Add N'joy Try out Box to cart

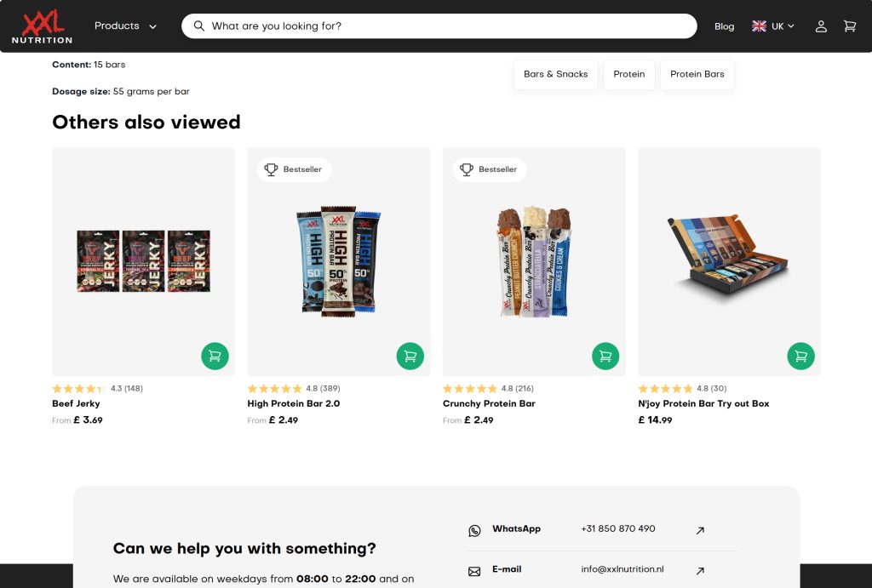[800, 356]
